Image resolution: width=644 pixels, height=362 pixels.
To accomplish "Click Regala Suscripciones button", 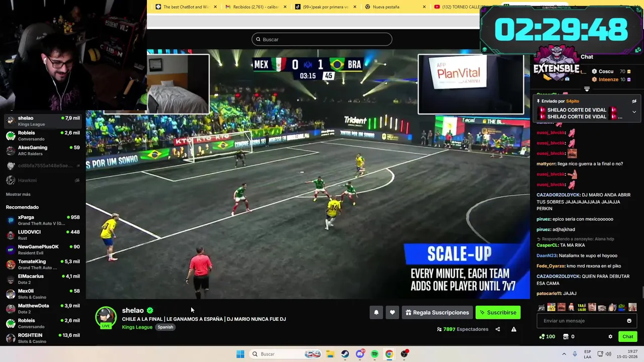I will point(437,312).
